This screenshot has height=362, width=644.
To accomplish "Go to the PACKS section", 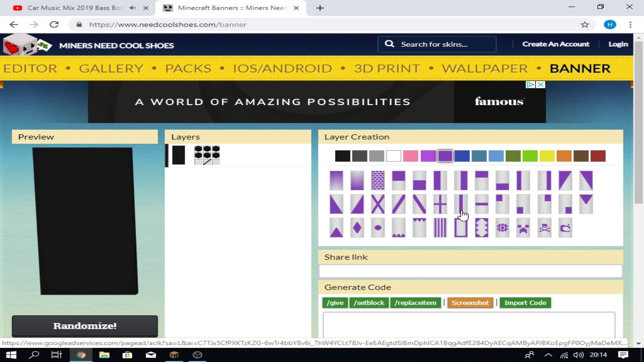I will click(188, 68).
